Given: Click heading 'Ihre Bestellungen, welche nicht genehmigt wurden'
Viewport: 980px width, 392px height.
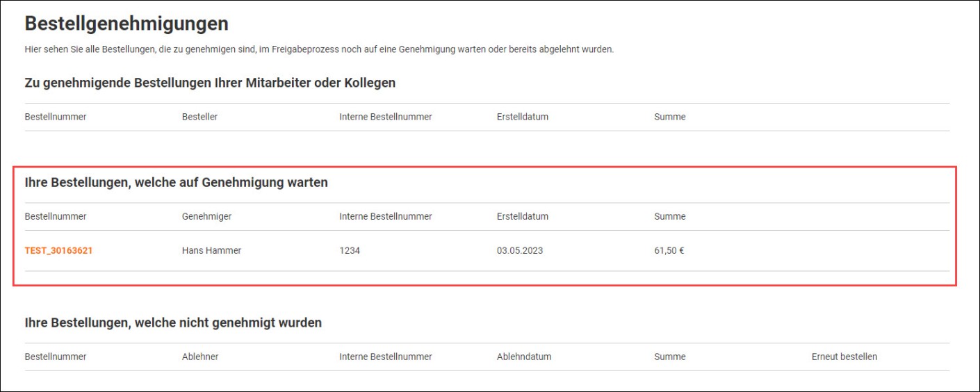Looking at the screenshot, I should (x=173, y=323).
